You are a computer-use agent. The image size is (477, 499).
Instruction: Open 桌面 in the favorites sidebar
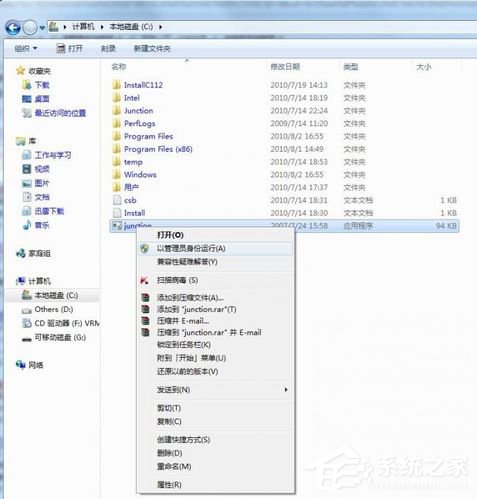pyautogui.click(x=42, y=99)
